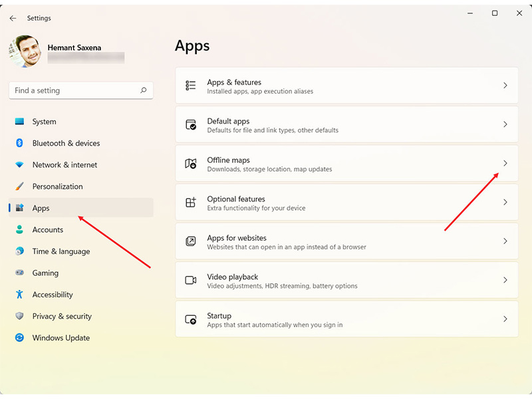Expand Startup chevron

(x=505, y=319)
